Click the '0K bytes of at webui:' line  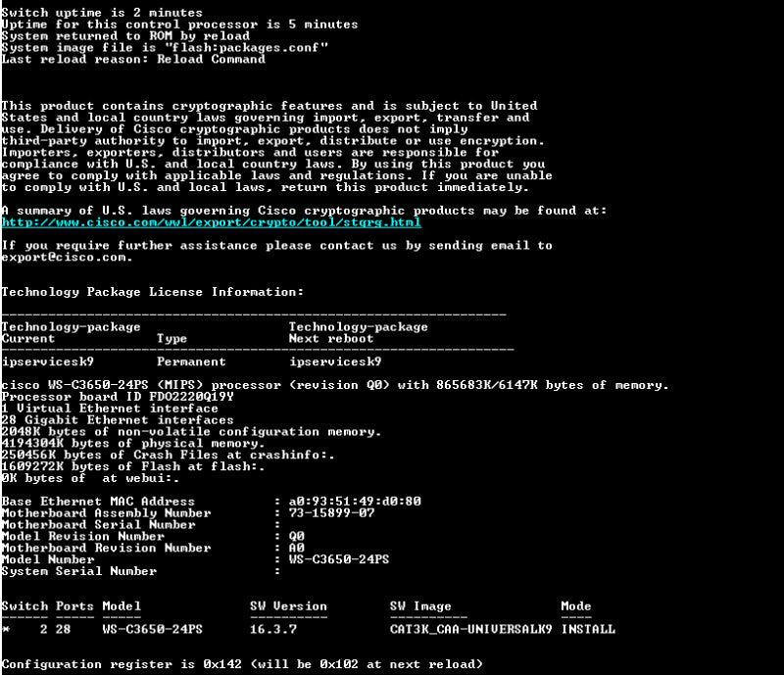pos(90,478)
